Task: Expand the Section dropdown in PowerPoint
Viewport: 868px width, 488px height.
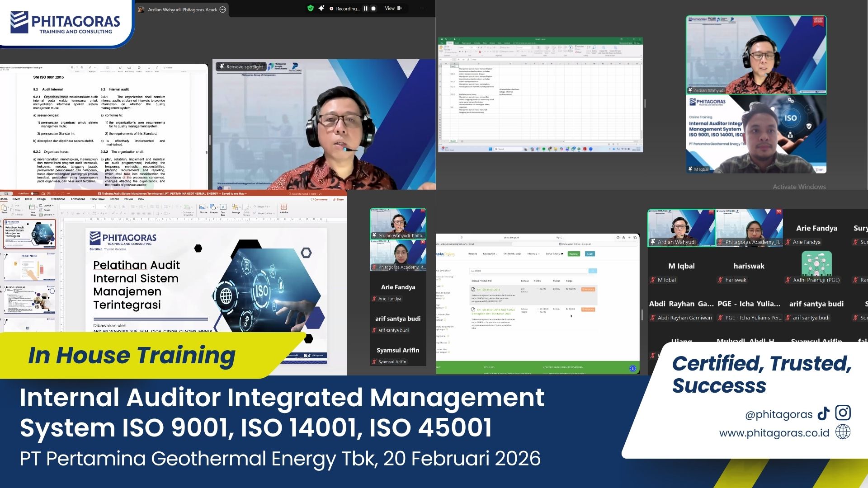Action: click(49, 215)
